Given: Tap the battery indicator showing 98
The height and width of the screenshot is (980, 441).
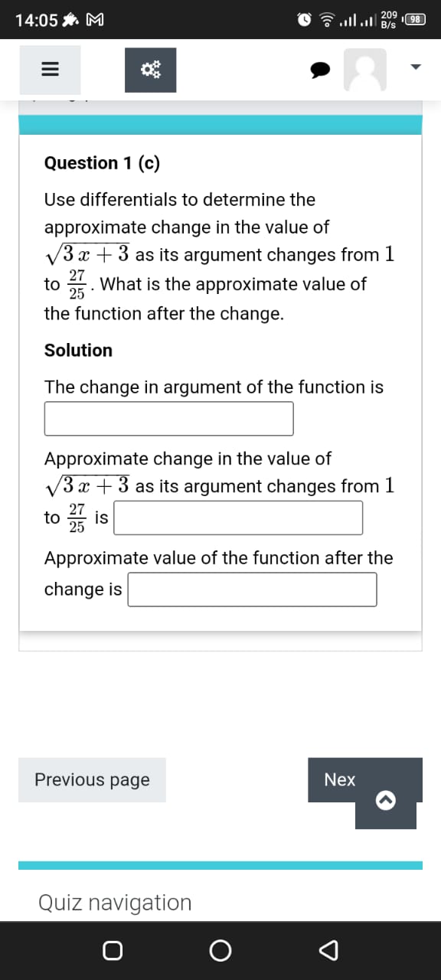Looking at the screenshot, I should [x=413, y=19].
